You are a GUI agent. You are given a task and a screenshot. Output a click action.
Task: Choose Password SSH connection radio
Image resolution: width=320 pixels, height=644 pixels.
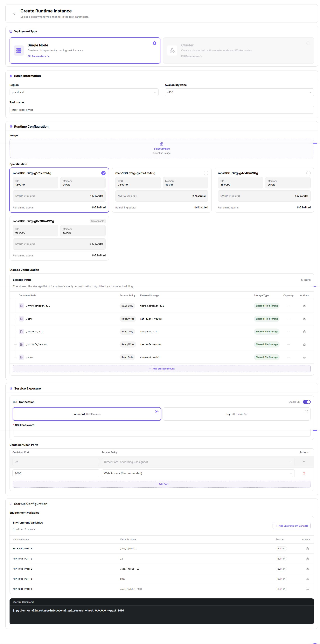coord(157,411)
